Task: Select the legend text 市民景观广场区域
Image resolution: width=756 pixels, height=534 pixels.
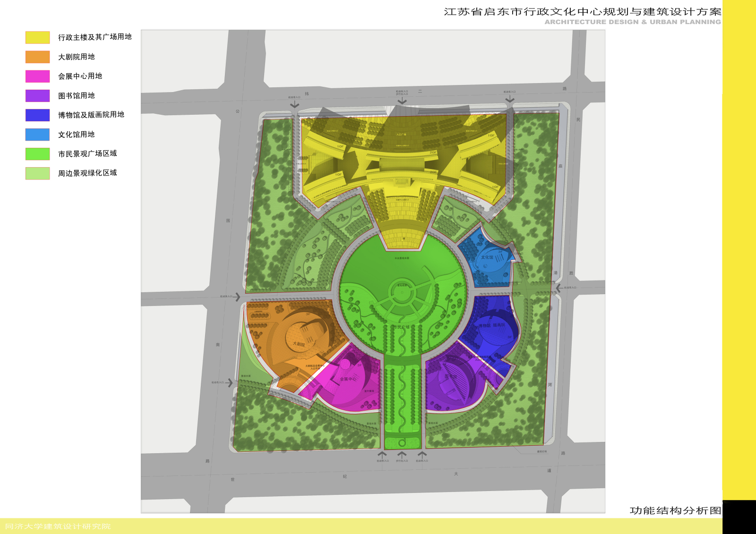Action: click(x=87, y=153)
